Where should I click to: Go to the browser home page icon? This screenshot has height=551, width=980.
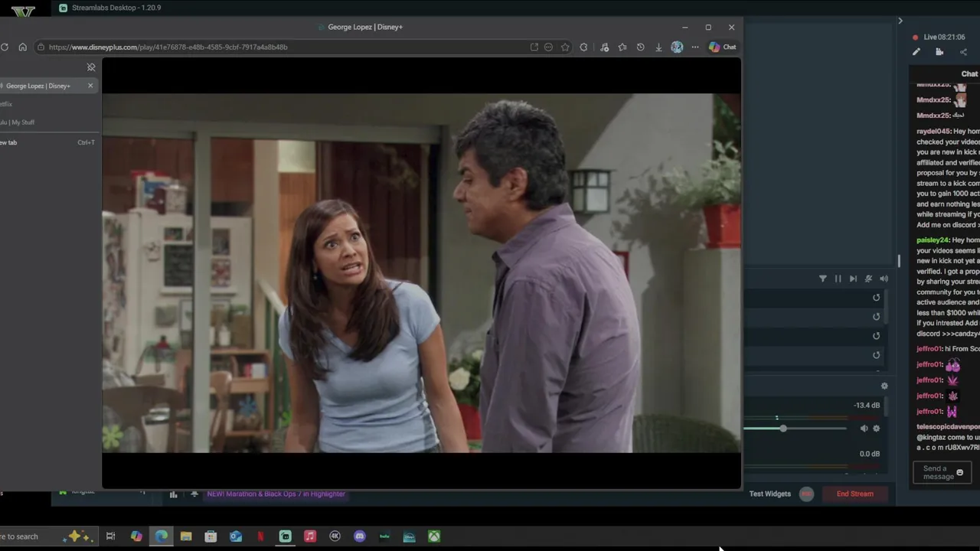[23, 47]
